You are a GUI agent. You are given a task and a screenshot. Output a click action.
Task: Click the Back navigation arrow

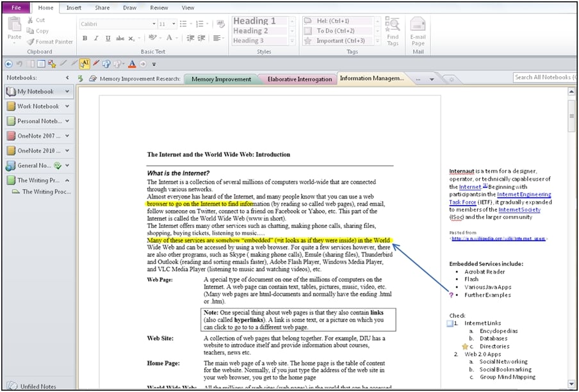point(7,63)
